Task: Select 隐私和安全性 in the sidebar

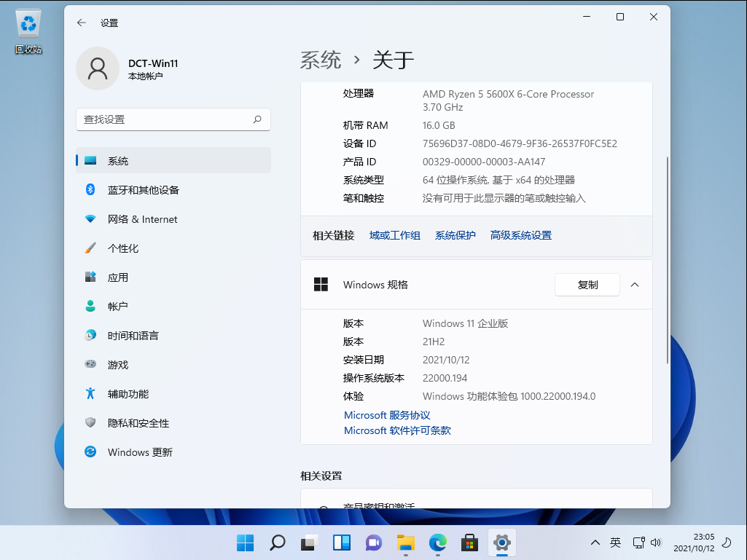Action: [x=173, y=422]
